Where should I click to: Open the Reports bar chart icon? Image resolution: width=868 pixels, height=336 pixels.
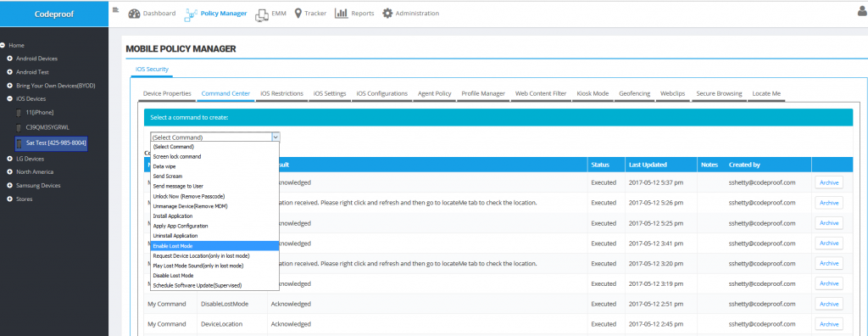tap(341, 14)
